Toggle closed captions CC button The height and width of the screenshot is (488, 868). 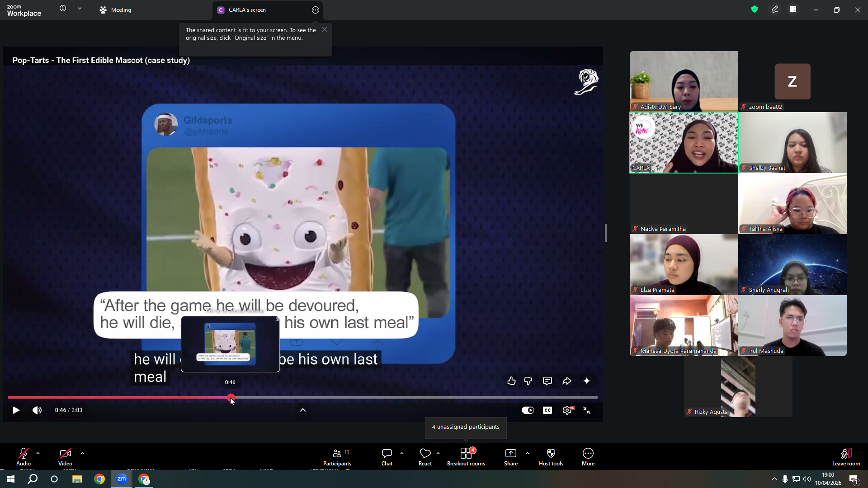[547, 410]
